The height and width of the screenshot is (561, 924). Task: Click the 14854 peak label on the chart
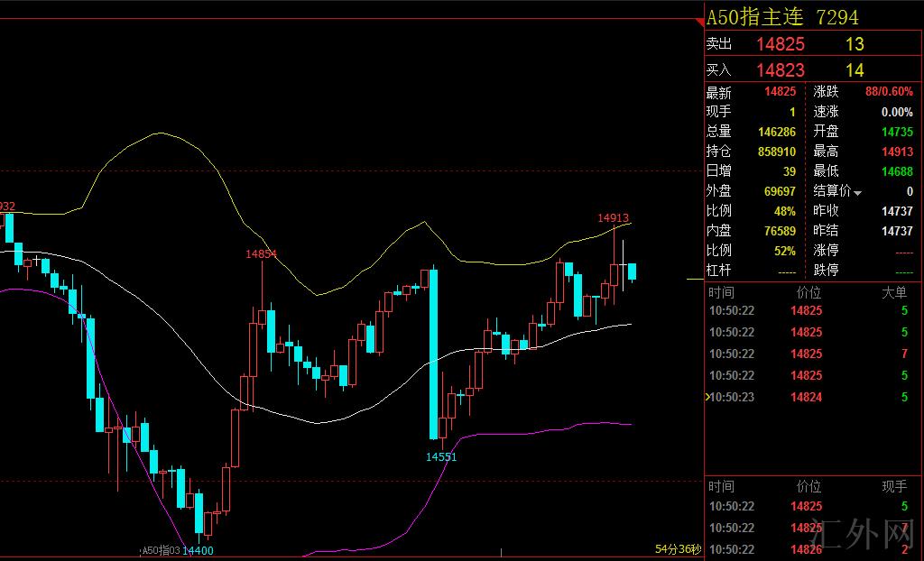point(261,254)
